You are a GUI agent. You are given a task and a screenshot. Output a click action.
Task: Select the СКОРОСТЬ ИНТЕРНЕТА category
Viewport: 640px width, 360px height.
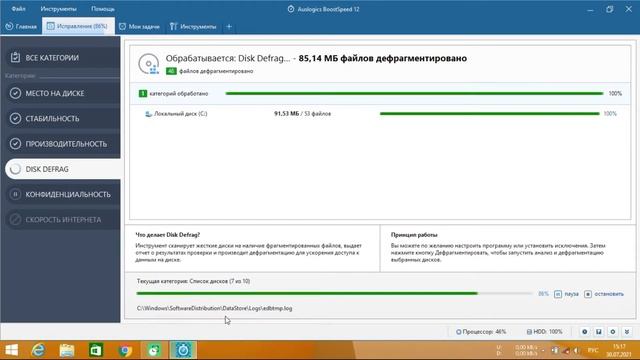(62, 220)
